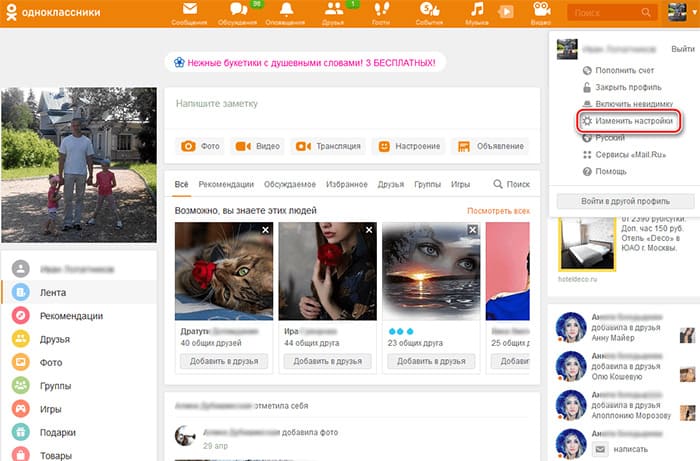The width and height of the screenshot is (700, 461).
Task: Click hoteldeco.ru ad link
Action: pos(577,279)
